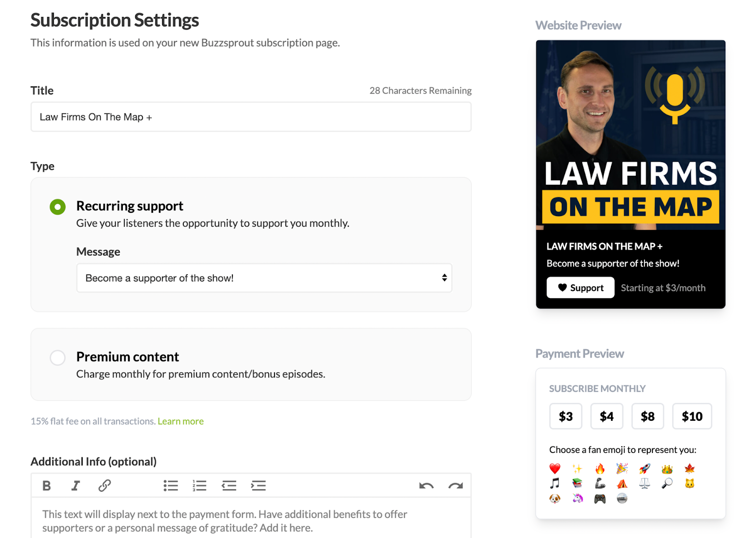Image resolution: width=756 pixels, height=538 pixels.
Task: Pick the red heart fan emoji
Action: pos(555,469)
